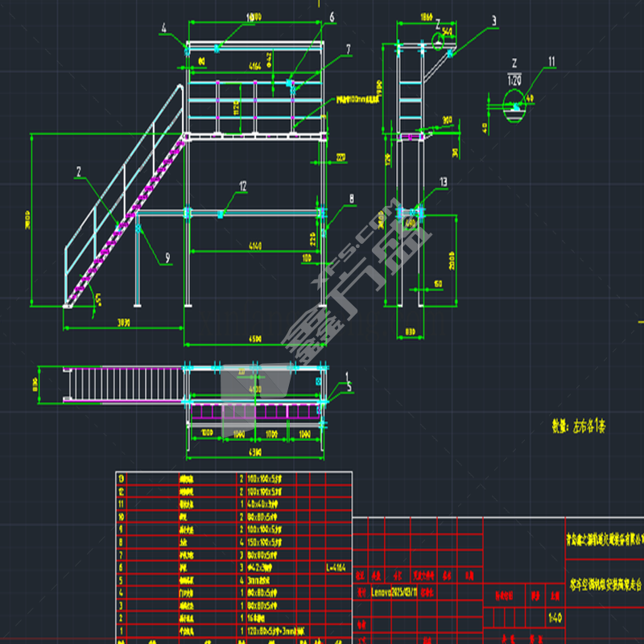Screen dimensions: 644x644
Task: Select part balloon number 2 near stairs
Action: point(79,171)
